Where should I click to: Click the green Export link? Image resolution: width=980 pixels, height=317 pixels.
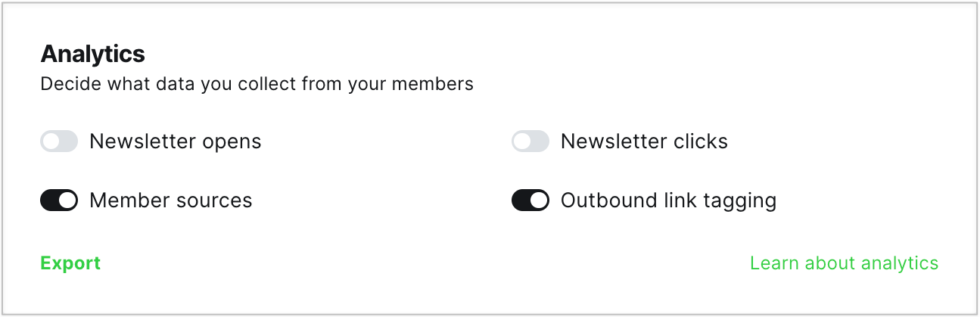tap(70, 263)
